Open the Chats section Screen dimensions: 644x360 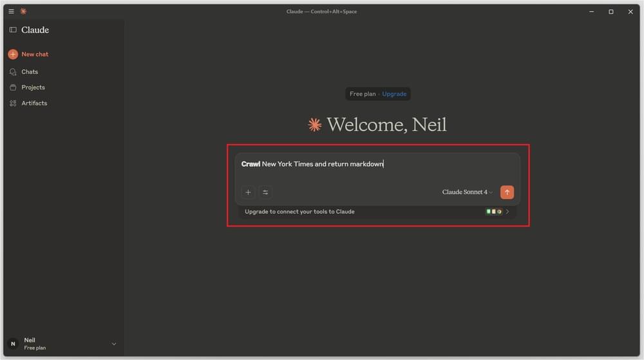point(30,71)
